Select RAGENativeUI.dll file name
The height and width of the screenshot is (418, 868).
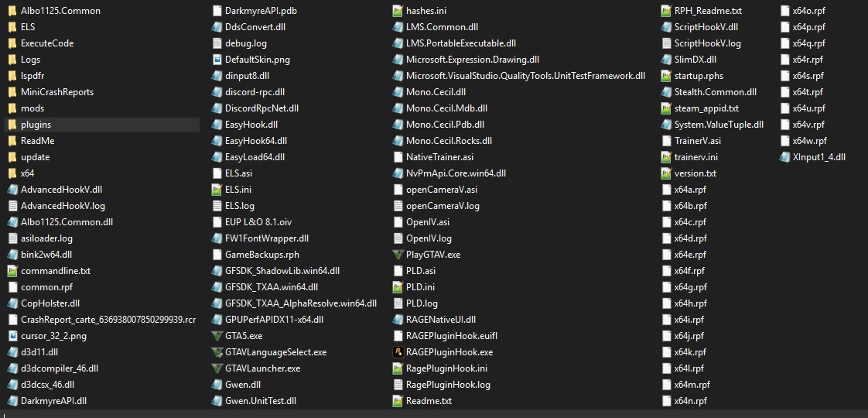(441, 320)
